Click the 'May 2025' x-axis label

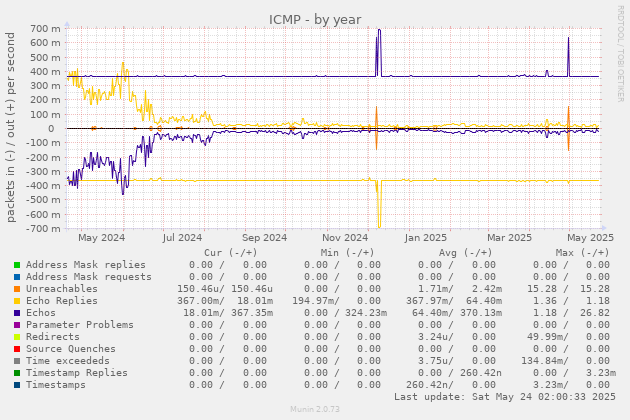[x=591, y=238]
